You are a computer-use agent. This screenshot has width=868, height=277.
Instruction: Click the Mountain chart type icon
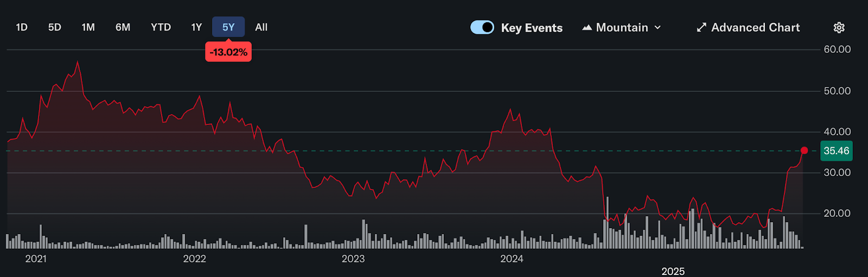click(586, 28)
